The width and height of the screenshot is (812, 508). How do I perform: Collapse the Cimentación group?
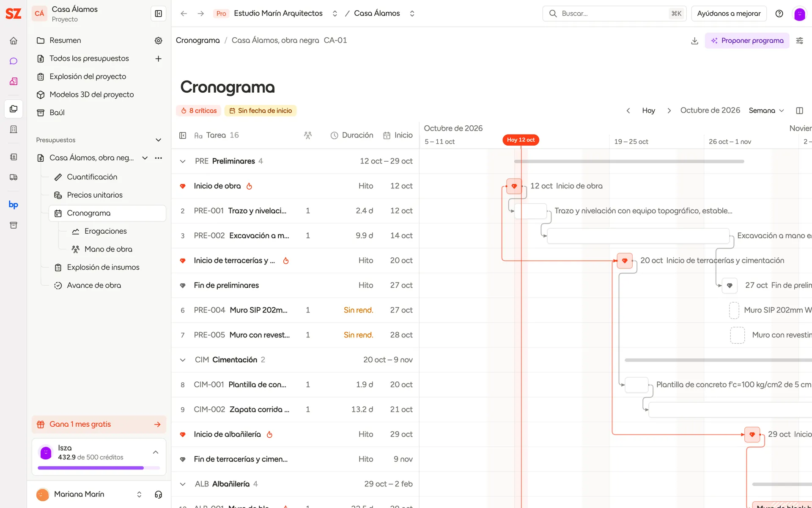pyautogui.click(x=183, y=360)
